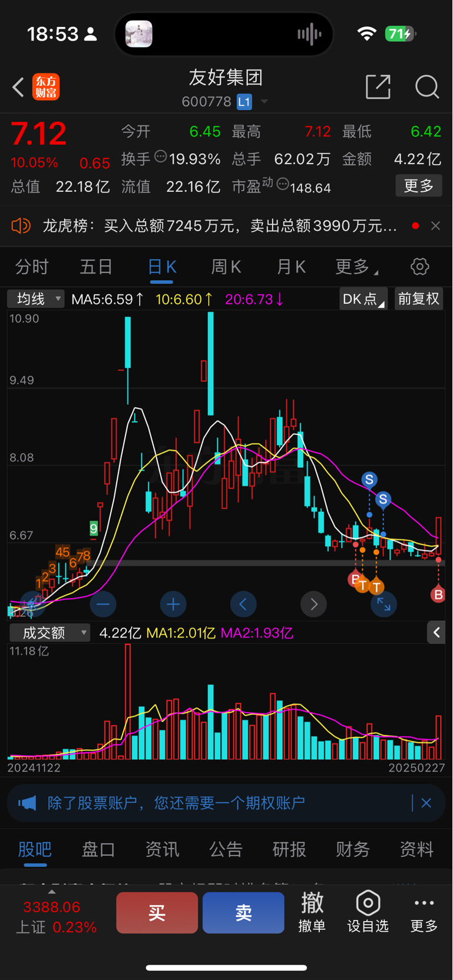Screen dimensions: 453x980
Task: Open the 公告 tab
Action: click(x=226, y=849)
